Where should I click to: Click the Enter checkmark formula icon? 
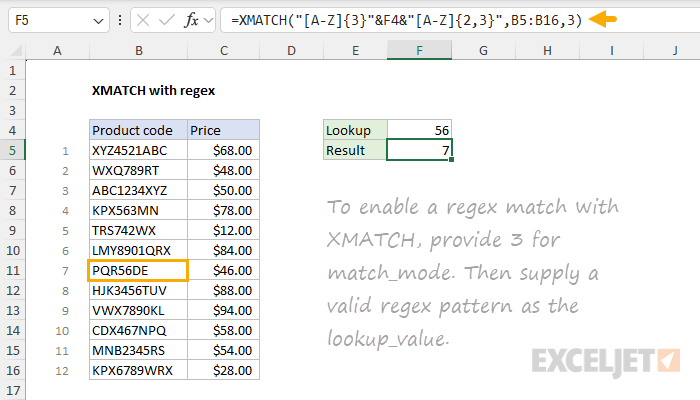coord(167,20)
